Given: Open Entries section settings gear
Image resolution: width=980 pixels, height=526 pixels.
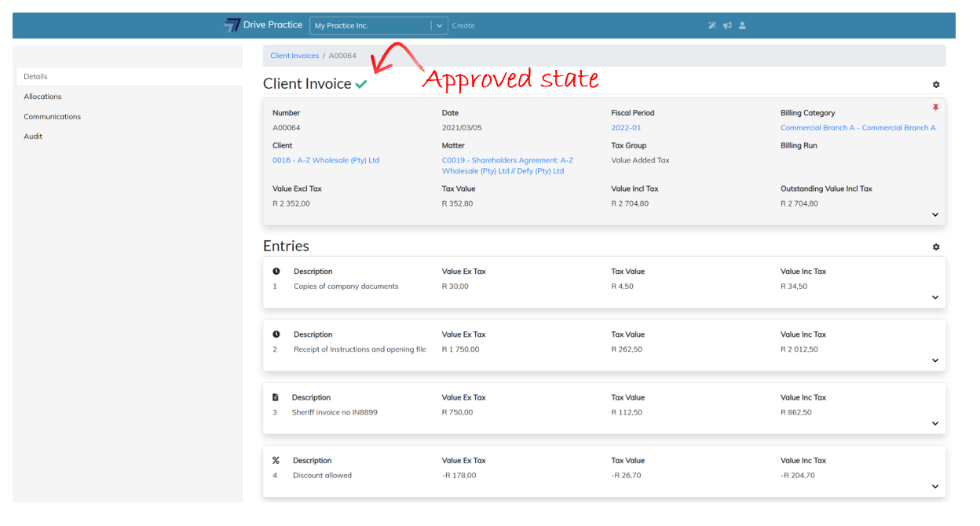Looking at the screenshot, I should (935, 247).
